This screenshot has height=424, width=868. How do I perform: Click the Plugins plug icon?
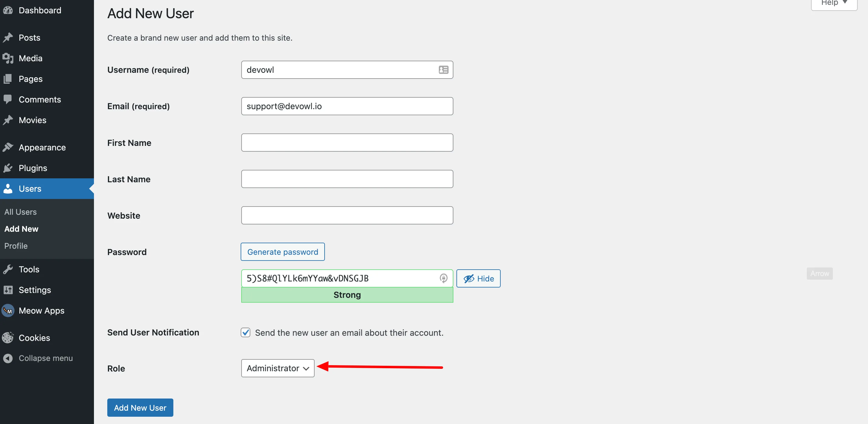click(x=8, y=168)
